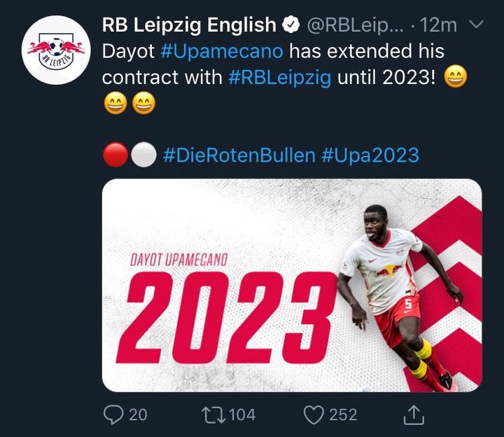The height and width of the screenshot is (437, 504).
Task: Retweet using the retweet arrows icon
Action: pos(213,415)
